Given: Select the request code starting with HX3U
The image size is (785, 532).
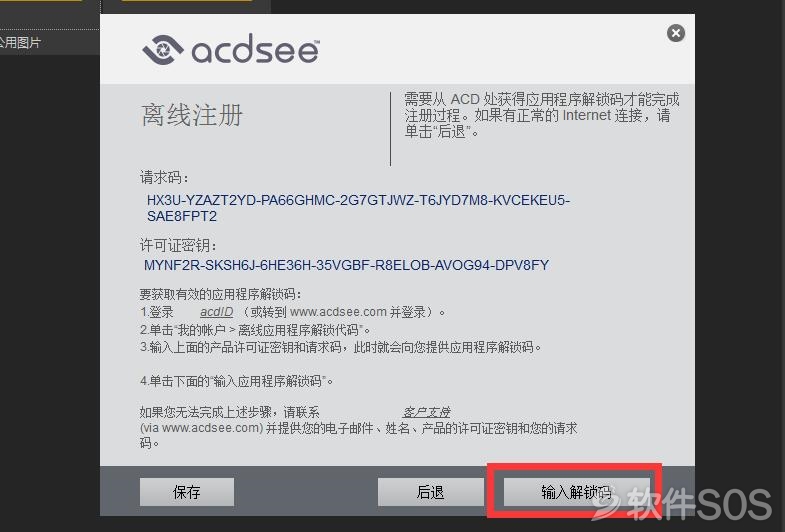Looking at the screenshot, I should 358,208.
